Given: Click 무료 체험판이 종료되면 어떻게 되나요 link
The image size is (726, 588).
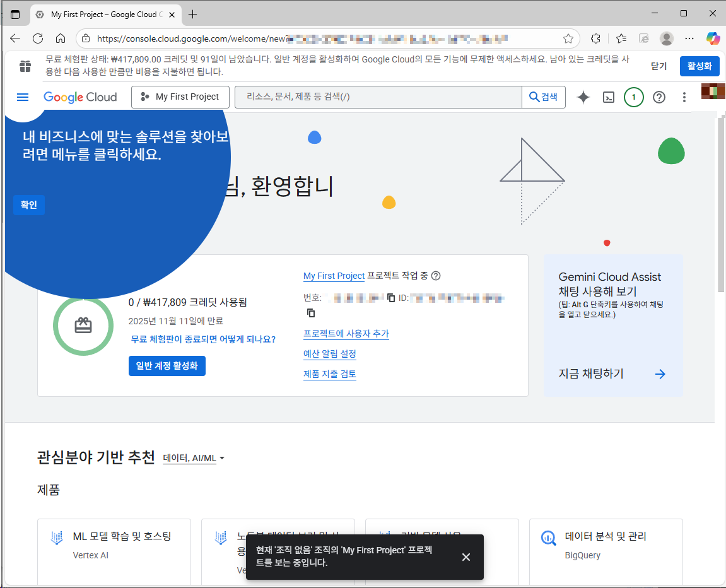Looking at the screenshot, I should (x=203, y=339).
